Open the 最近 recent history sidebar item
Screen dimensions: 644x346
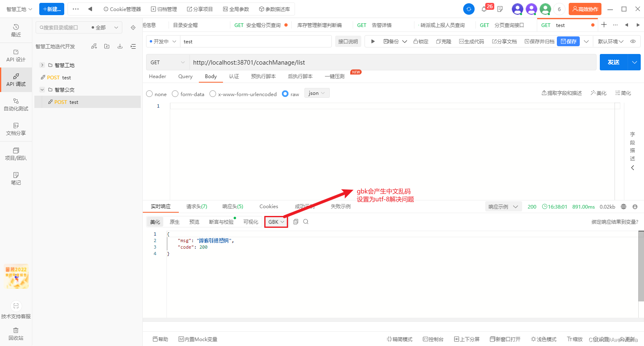click(x=16, y=31)
